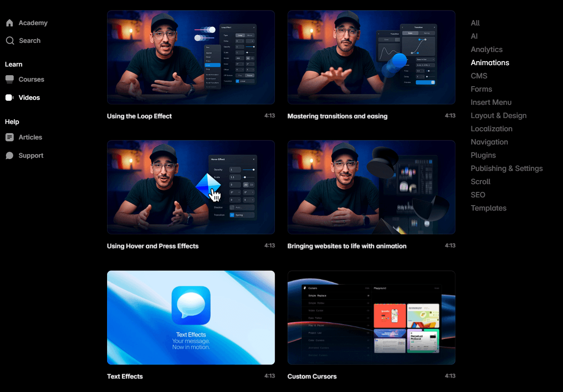The image size is (563, 392).
Task: Click the 'Text Effects' title text
Action: click(125, 377)
